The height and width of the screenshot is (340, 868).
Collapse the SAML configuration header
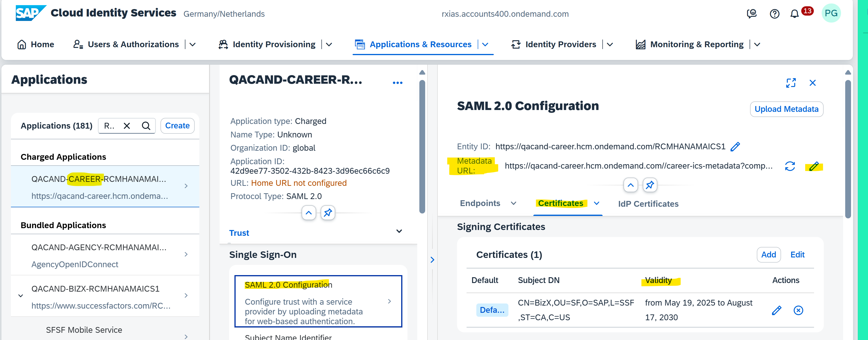(x=631, y=185)
